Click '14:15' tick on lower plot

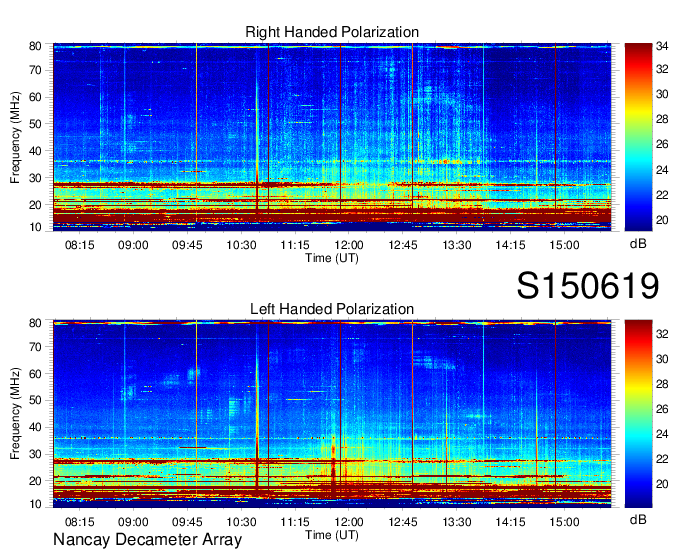tap(510, 522)
